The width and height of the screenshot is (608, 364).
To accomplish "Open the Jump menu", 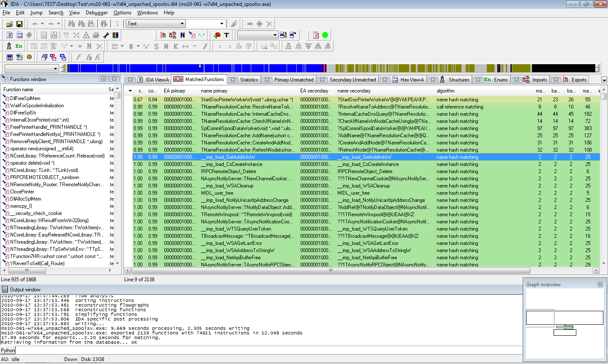I will click(36, 13).
